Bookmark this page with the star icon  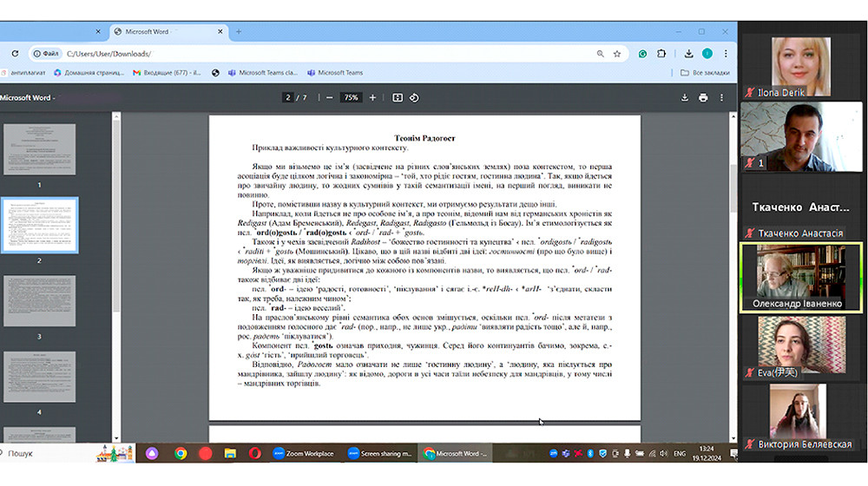click(616, 54)
